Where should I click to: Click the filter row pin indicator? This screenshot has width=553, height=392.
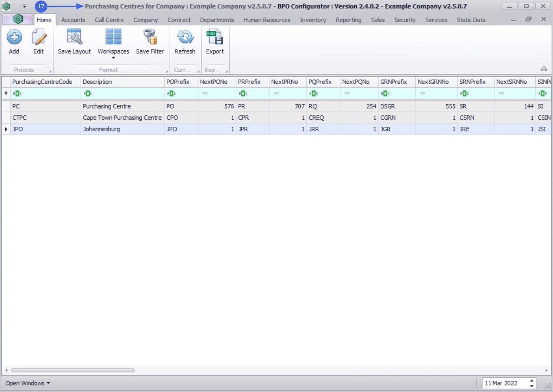[6, 93]
